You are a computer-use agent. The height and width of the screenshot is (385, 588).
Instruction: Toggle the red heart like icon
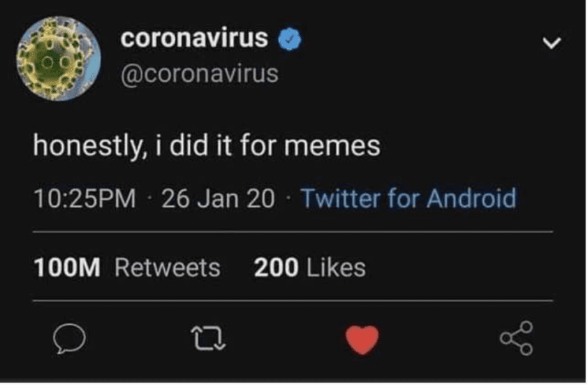click(x=362, y=340)
